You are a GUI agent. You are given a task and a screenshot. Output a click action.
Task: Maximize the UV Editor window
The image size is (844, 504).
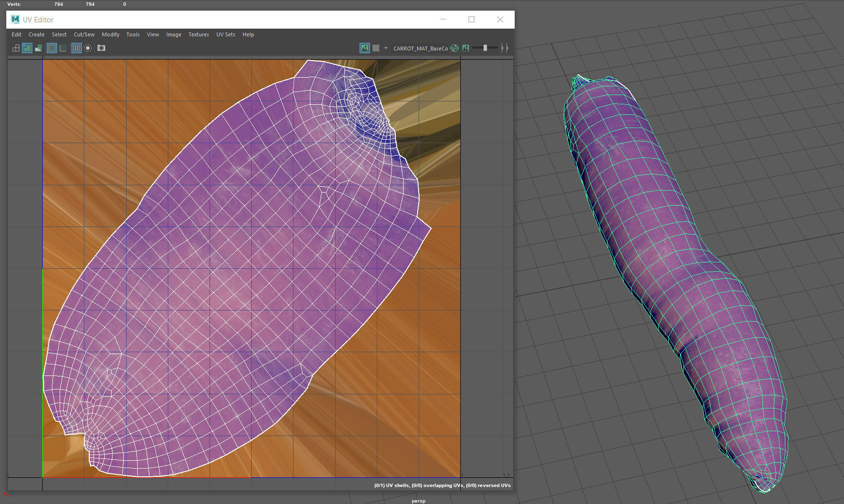coord(471,19)
